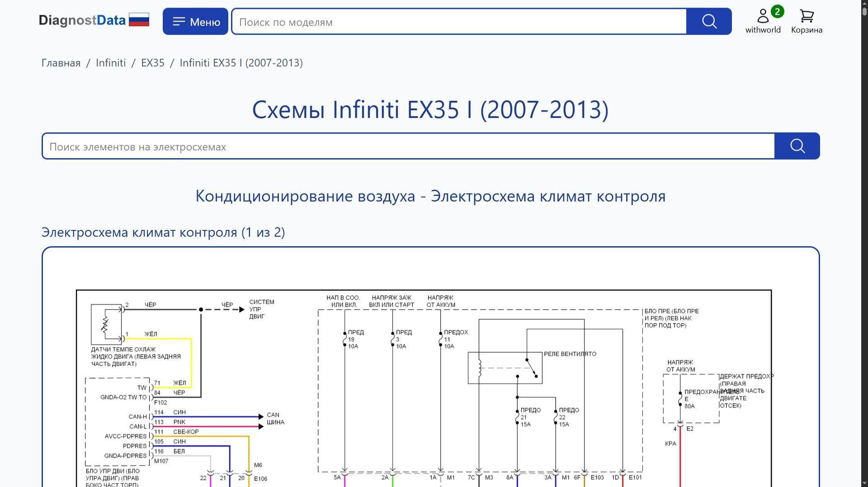The width and height of the screenshot is (868, 487).
Task: Click the ПРЕДО 21 15A fuse label
Action: tap(530, 417)
